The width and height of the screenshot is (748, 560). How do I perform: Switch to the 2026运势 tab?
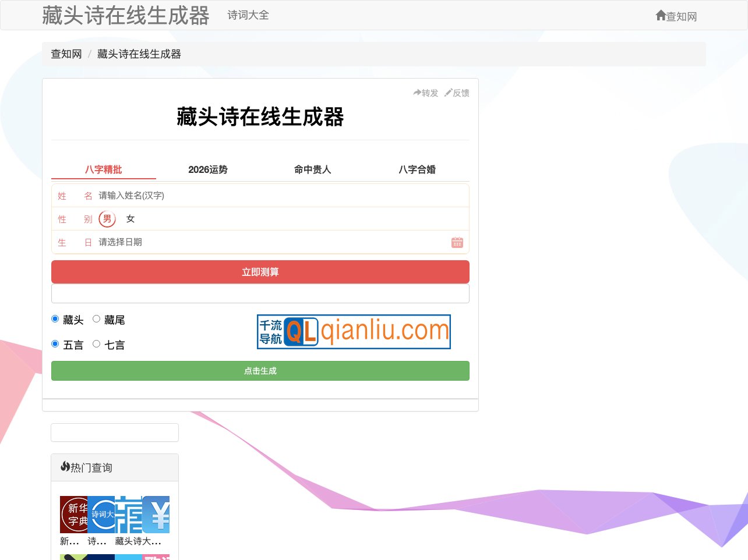tap(207, 169)
